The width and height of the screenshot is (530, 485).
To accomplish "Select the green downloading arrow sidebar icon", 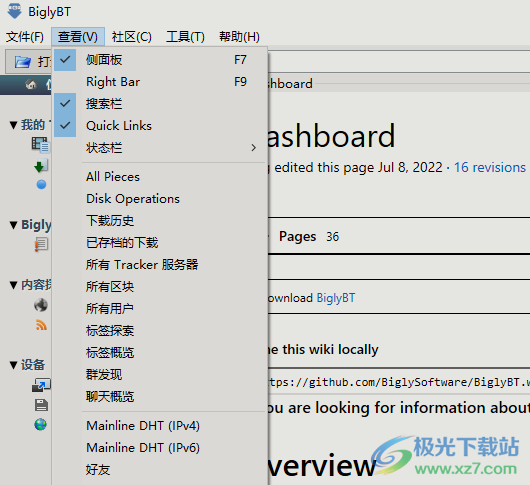I will 41,165.
